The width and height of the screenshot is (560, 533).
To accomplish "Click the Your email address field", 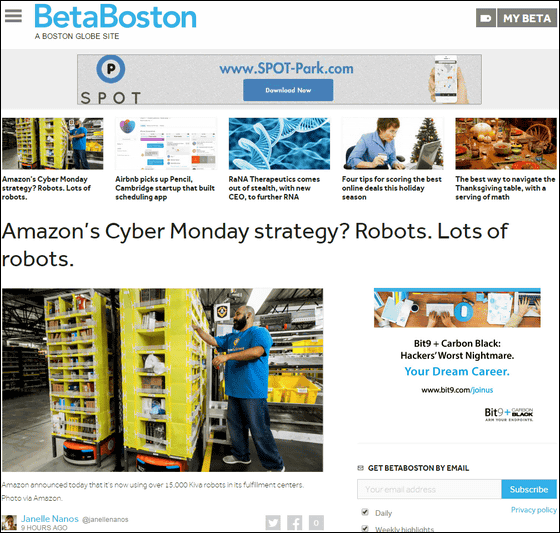I will point(429,489).
